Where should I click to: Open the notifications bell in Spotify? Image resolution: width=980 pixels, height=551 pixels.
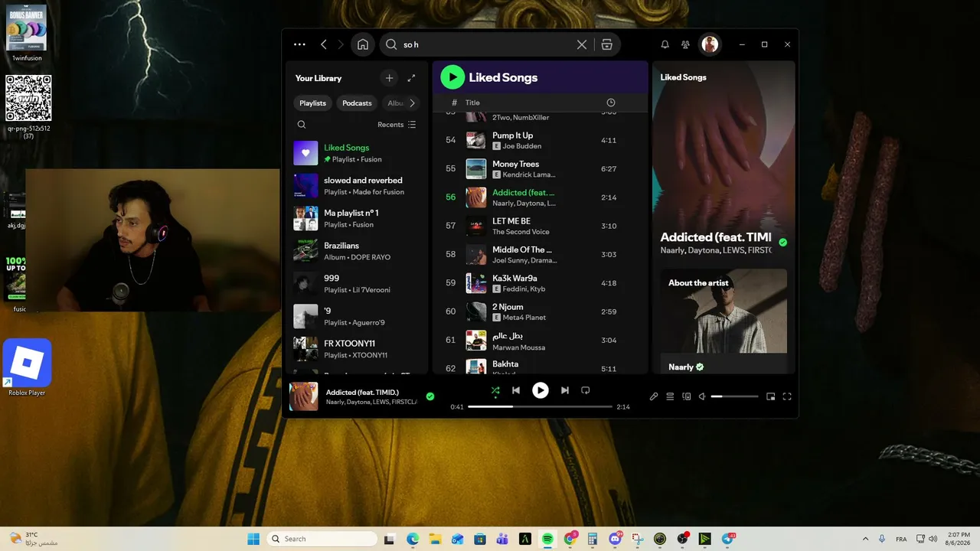tap(665, 44)
